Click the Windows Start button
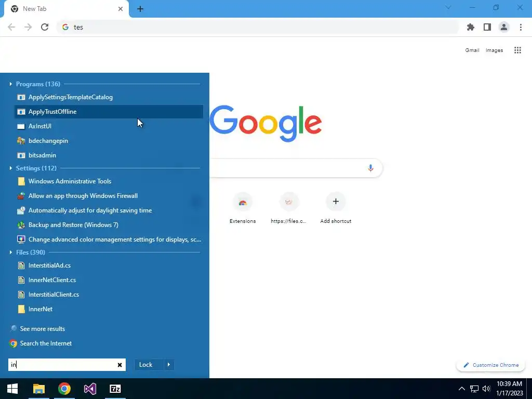This screenshot has width=532, height=399. pyautogui.click(x=12, y=389)
